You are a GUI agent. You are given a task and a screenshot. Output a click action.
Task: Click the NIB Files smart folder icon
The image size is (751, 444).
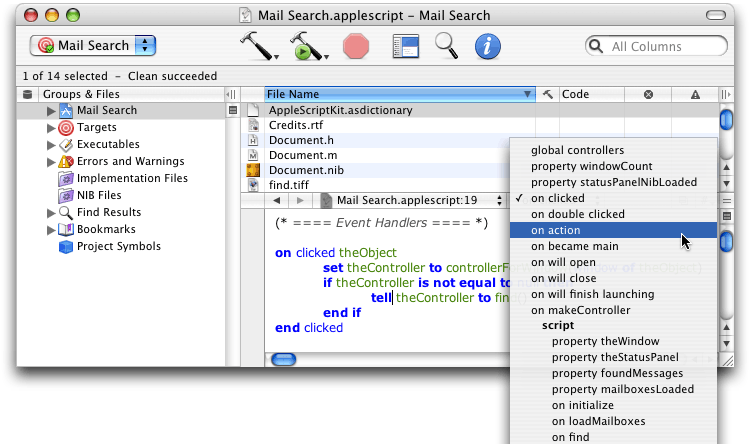66,195
